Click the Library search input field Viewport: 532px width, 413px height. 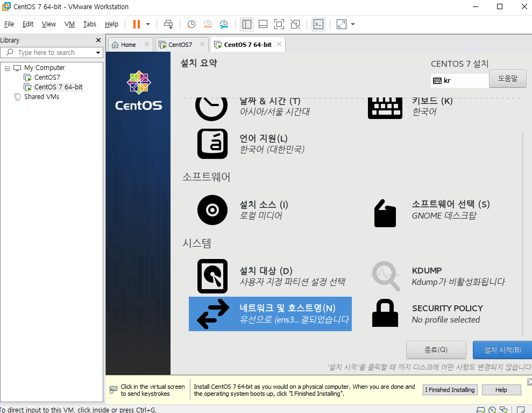coord(47,53)
